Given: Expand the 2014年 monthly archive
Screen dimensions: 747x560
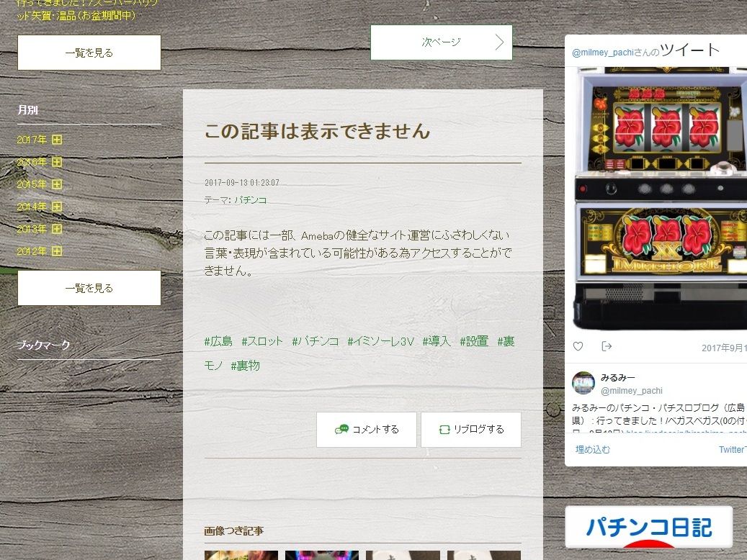Looking at the screenshot, I should pyautogui.click(x=57, y=207).
